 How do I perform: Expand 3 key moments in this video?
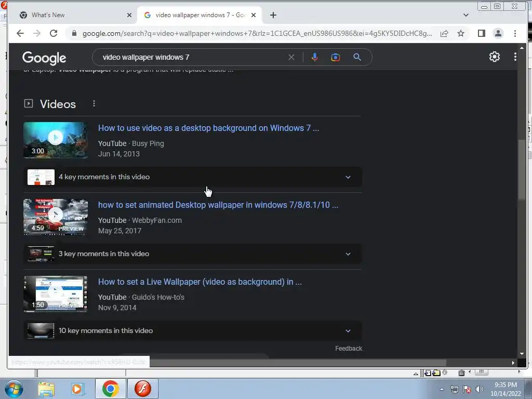193,254
